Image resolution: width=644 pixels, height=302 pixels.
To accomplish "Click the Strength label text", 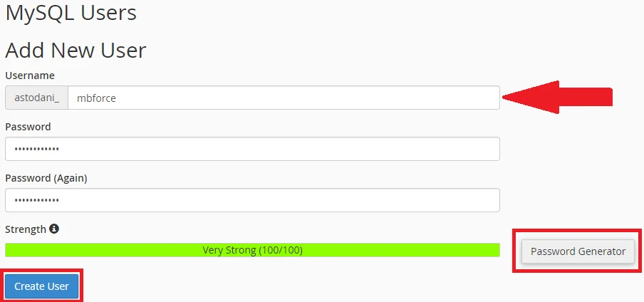I will [x=25, y=229].
